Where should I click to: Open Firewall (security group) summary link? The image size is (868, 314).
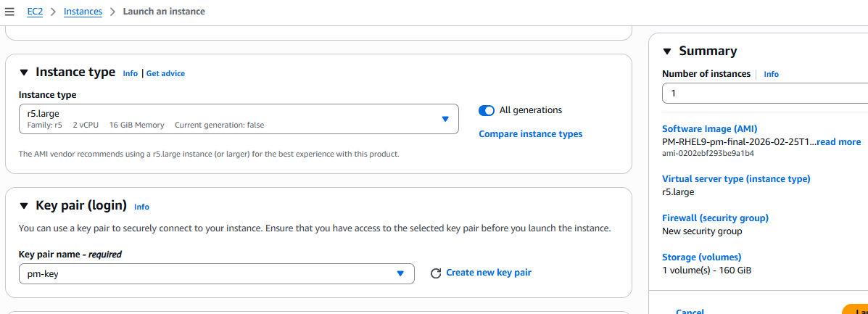pos(715,218)
